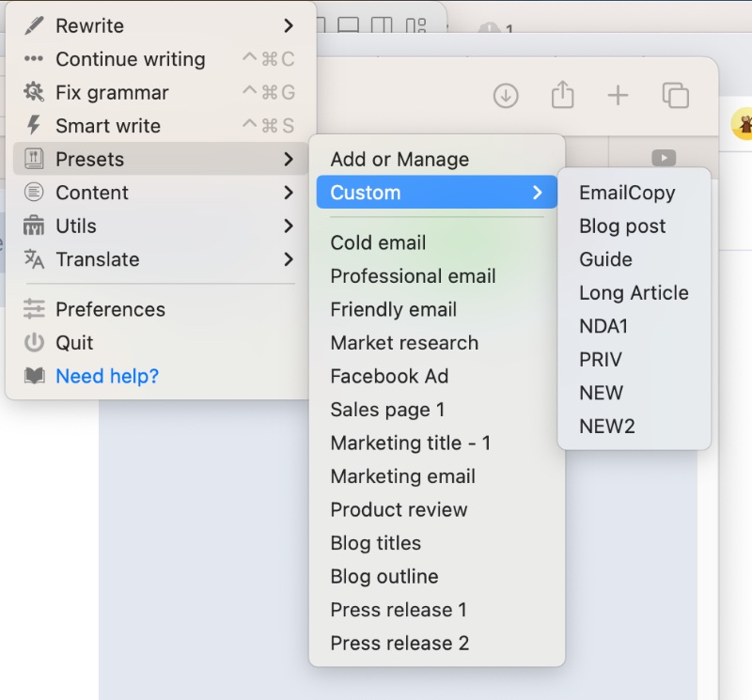Screen dimensions: 752x700
Task: Click the share icon in toolbar
Action: point(562,94)
